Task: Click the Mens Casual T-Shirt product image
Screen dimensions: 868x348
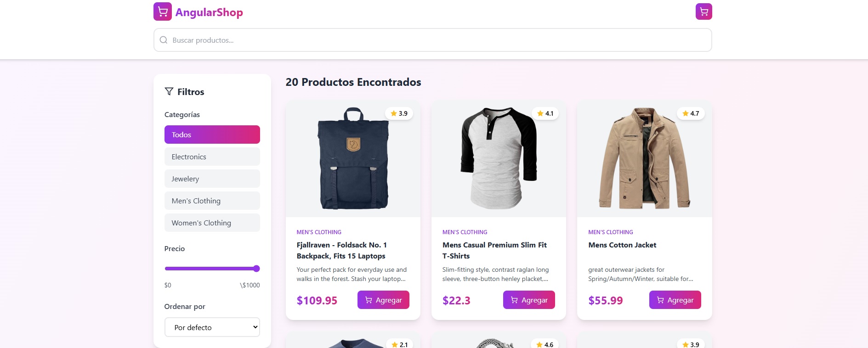Action: click(498, 159)
